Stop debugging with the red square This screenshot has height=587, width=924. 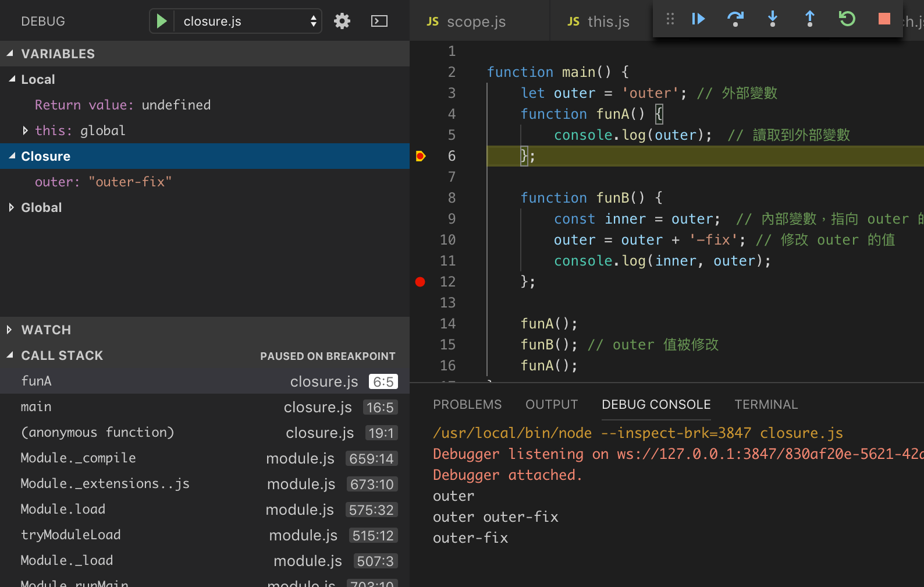tap(884, 19)
